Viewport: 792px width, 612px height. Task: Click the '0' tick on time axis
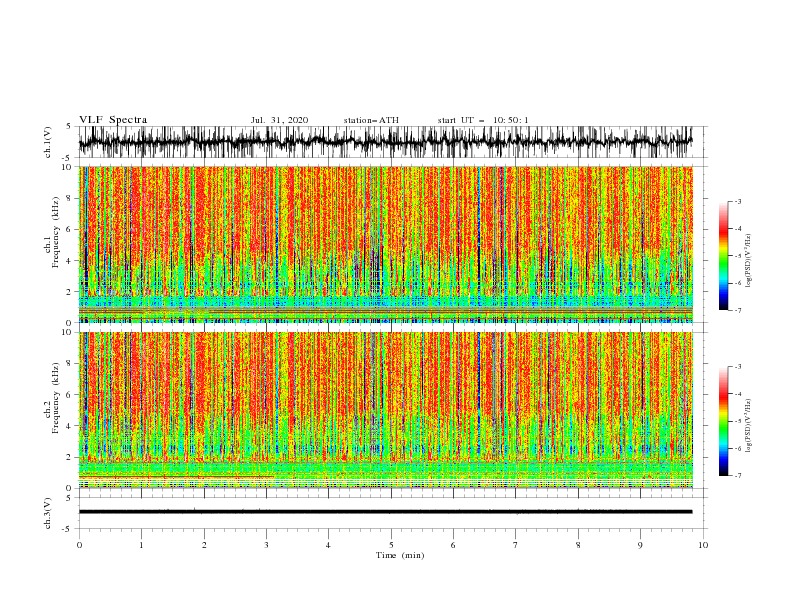coord(79,545)
